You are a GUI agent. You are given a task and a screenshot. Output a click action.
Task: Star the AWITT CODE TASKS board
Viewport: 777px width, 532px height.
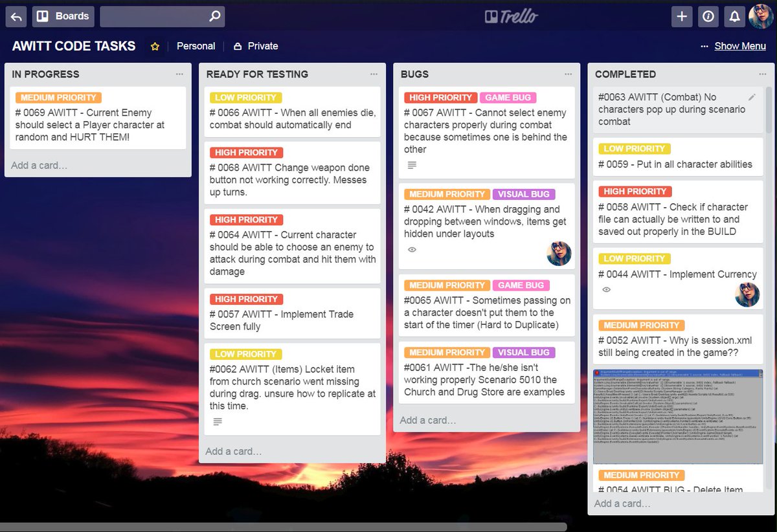(x=155, y=47)
